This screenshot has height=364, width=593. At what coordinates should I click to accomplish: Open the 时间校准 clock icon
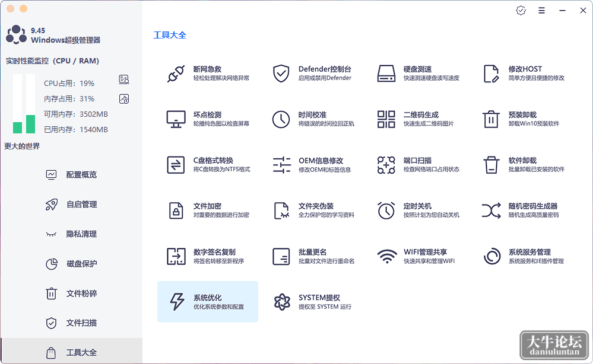[x=281, y=119]
